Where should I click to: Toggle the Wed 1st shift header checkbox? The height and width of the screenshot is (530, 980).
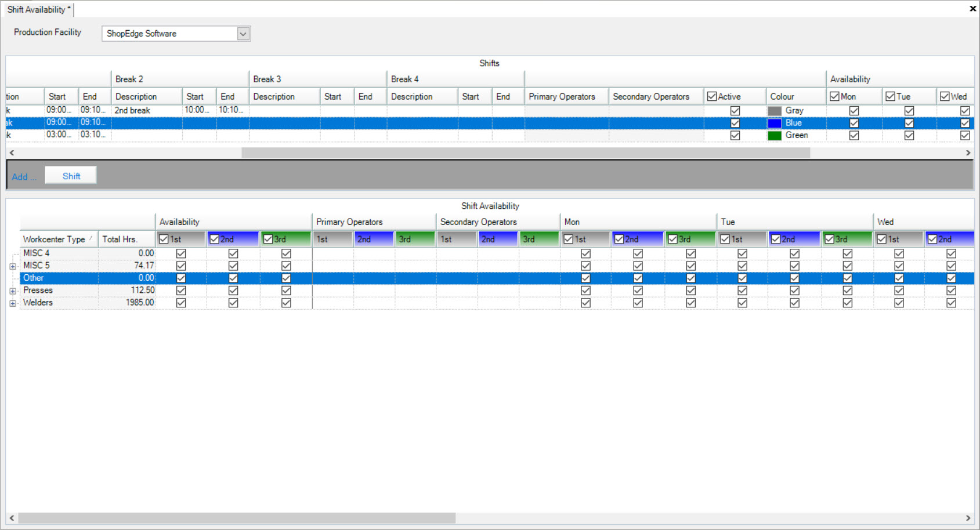(x=882, y=239)
